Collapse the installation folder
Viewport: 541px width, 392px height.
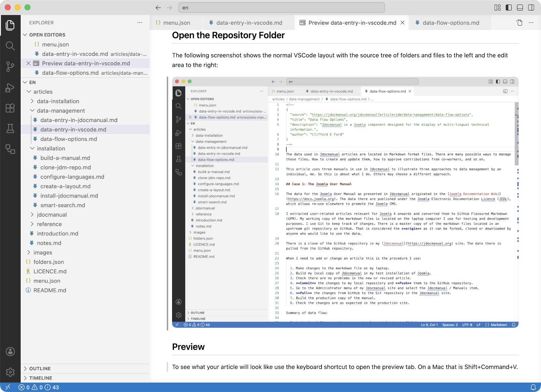32,148
